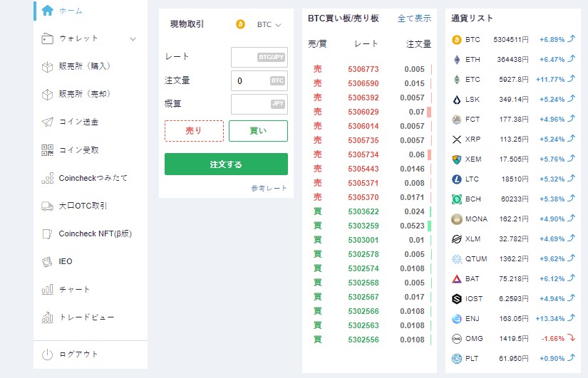The width and height of the screenshot is (588, 378).
Task: Click the OTC trading truck icon
Action: pos(47,206)
